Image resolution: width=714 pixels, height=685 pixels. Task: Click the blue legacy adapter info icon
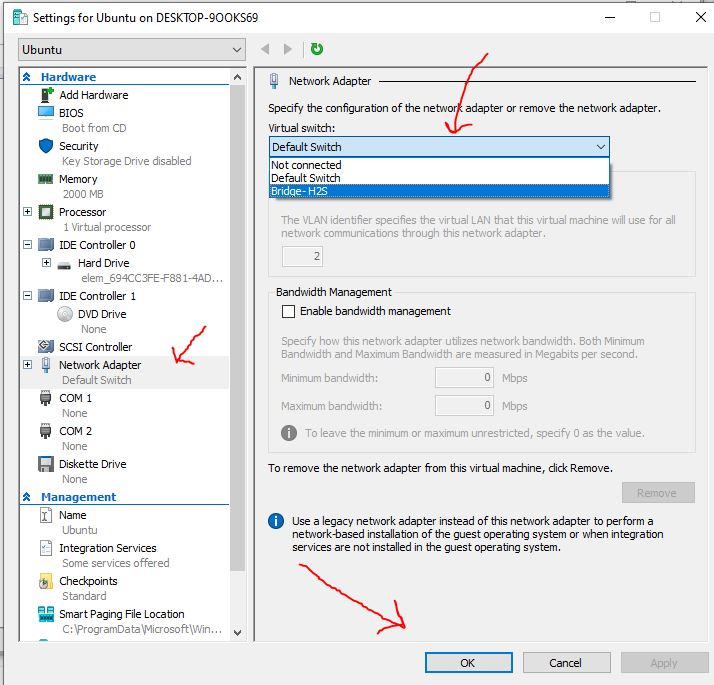pos(276,521)
